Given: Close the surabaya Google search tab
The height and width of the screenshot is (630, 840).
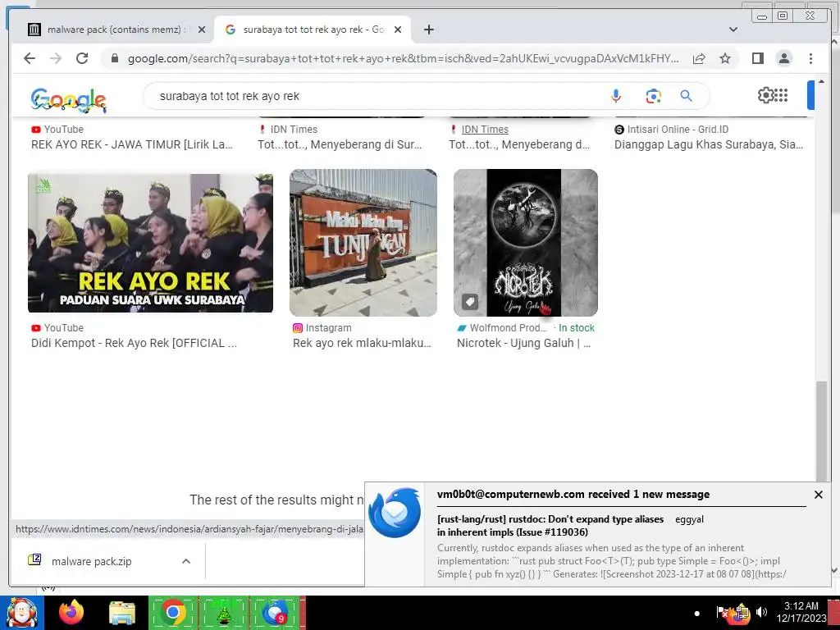Looking at the screenshot, I should (398, 30).
